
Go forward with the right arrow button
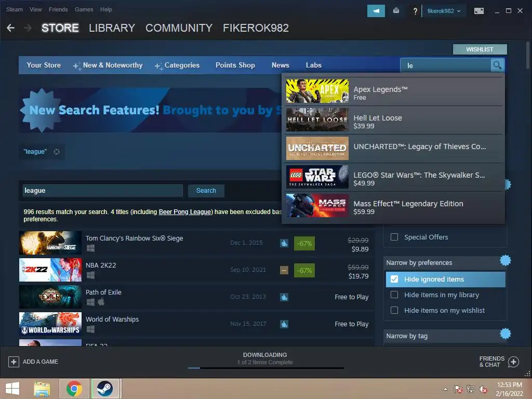(x=28, y=28)
